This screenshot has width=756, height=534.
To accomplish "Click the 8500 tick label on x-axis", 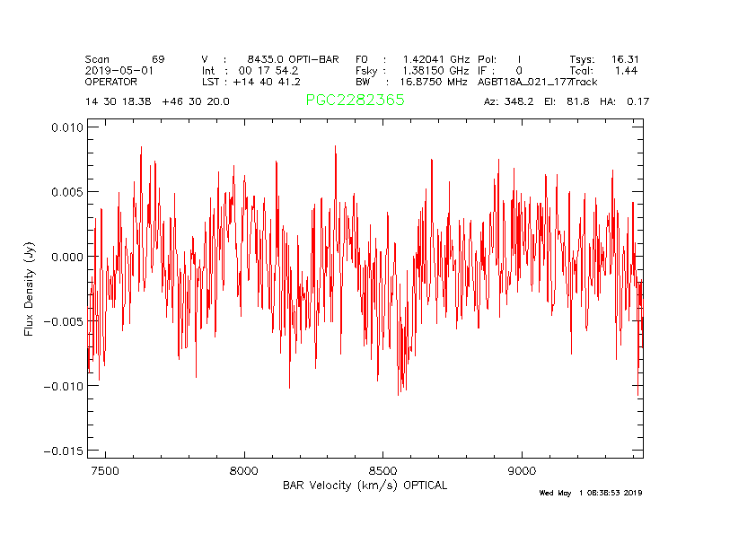I will 382,471.
